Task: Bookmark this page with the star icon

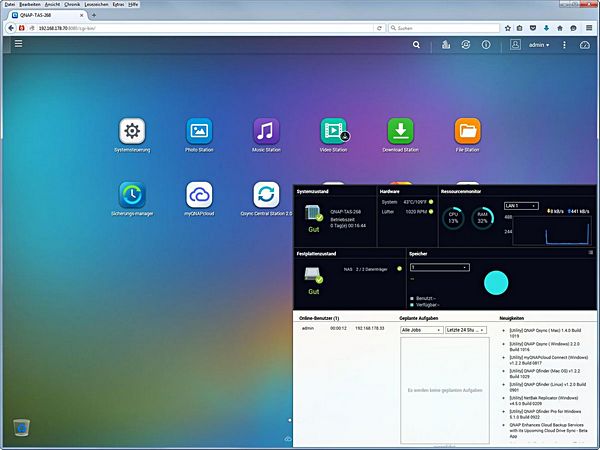Action: pyautogui.click(x=508, y=28)
